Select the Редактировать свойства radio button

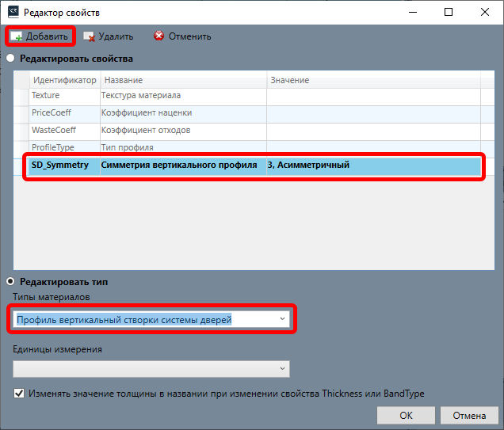10,58
